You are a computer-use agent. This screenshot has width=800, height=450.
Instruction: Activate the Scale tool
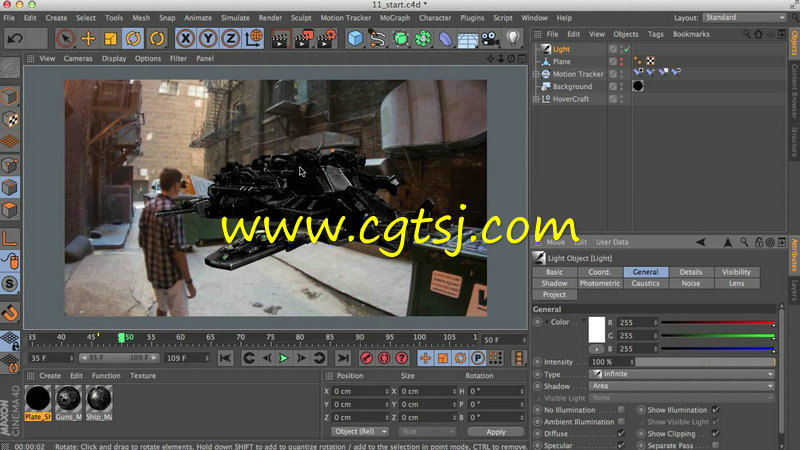tap(111, 38)
